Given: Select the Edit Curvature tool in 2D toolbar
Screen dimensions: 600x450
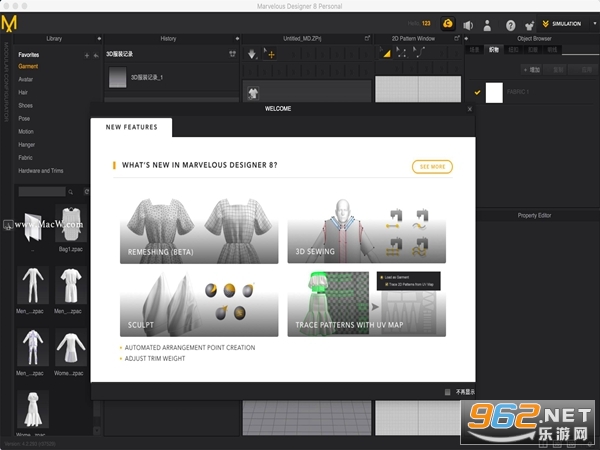Looking at the screenshot, I should point(419,52).
